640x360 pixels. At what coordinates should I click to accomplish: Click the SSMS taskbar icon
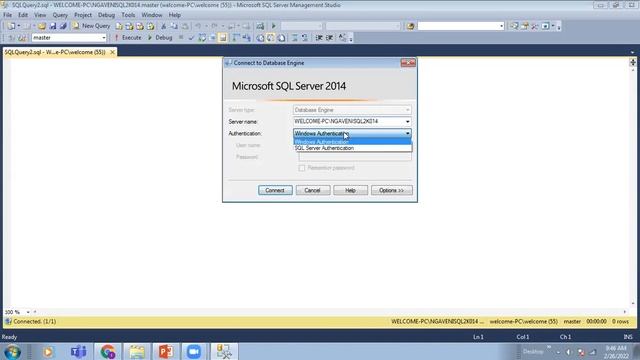224,351
